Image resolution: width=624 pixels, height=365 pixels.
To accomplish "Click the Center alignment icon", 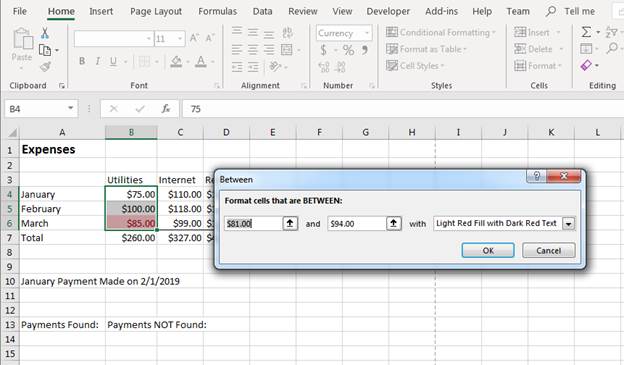I will [x=253, y=50].
